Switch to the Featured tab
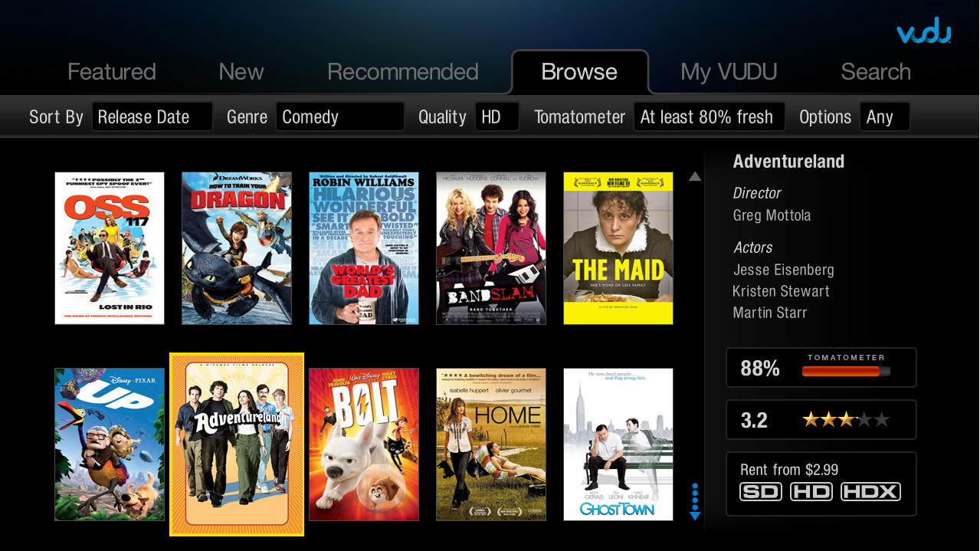980x551 pixels. coord(112,72)
